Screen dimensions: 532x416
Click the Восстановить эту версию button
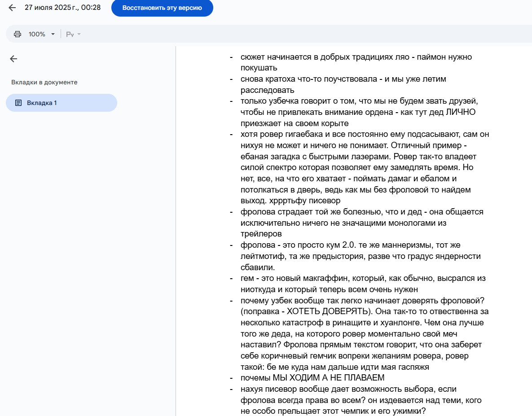tap(162, 8)
